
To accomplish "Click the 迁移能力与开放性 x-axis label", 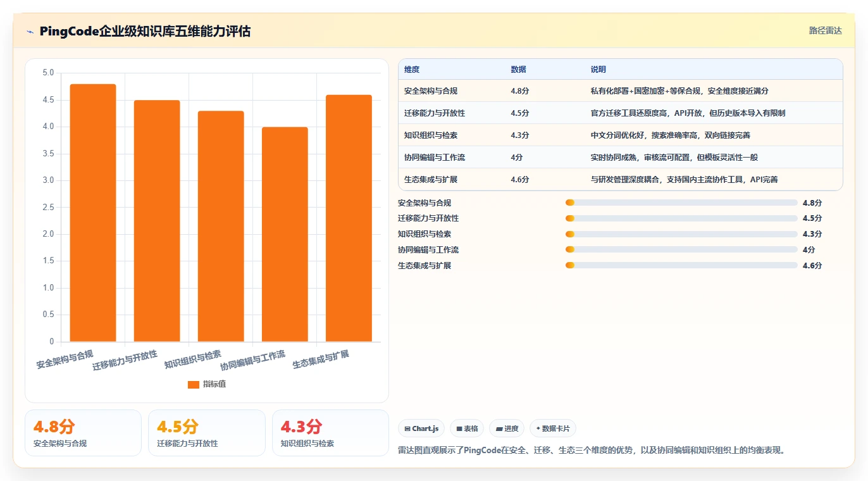I will click(125, 359).
